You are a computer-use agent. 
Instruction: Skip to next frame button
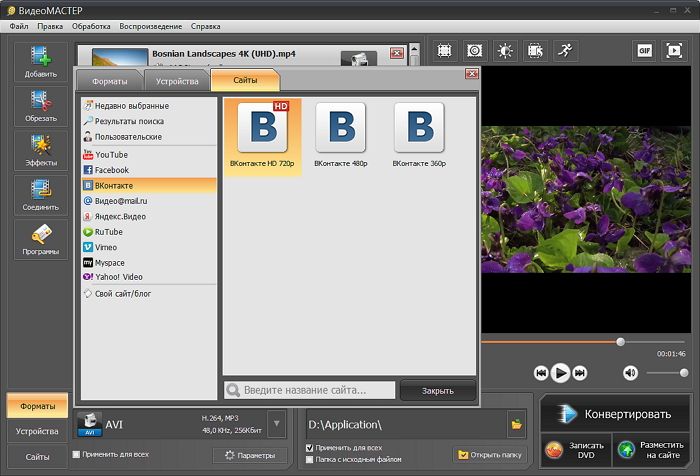pyautogui.click(x=579, y=373)
